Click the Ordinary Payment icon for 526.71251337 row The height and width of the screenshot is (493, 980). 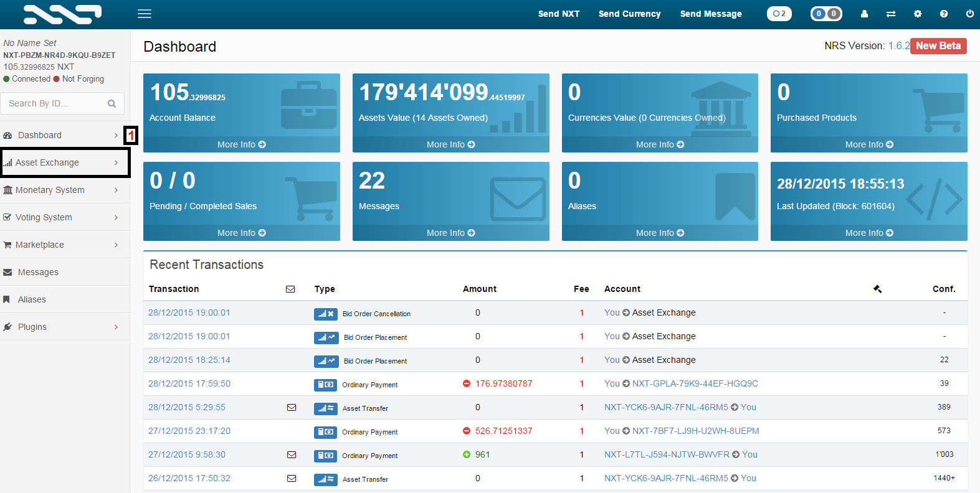click(326, 432)
